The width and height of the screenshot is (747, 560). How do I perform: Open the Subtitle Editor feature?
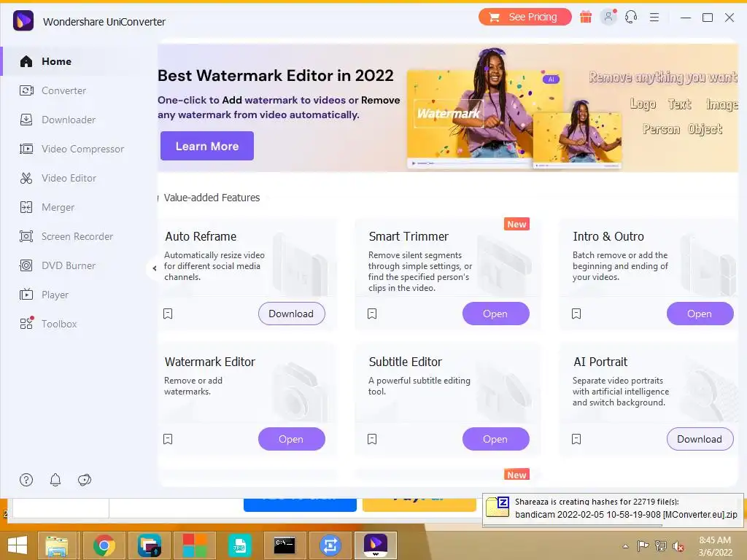coord(495,439)
